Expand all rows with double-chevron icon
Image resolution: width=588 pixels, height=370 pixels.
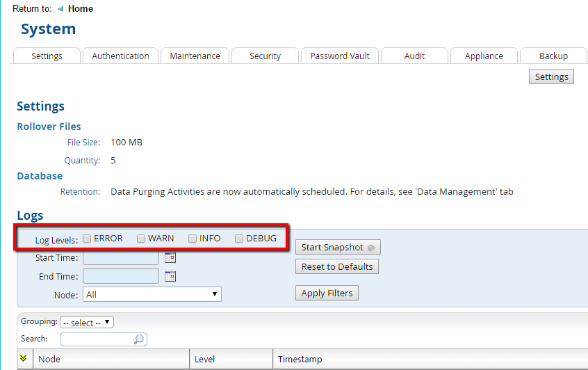(23, 359)
